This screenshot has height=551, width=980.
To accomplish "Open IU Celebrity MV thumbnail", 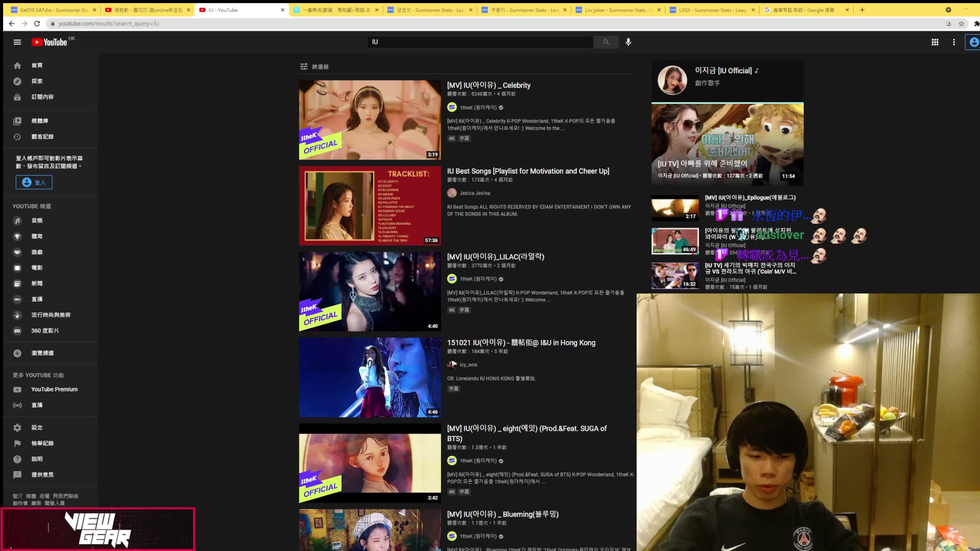I will (x=370, y=120).
